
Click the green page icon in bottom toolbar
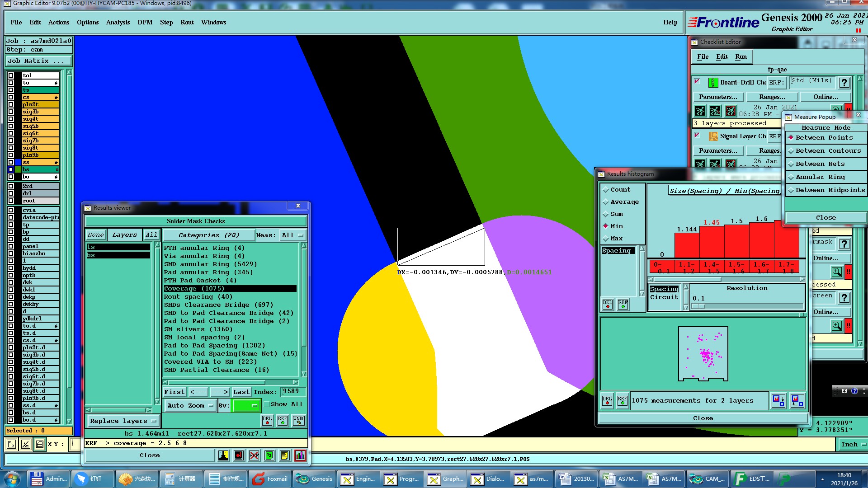click(269, 455)
